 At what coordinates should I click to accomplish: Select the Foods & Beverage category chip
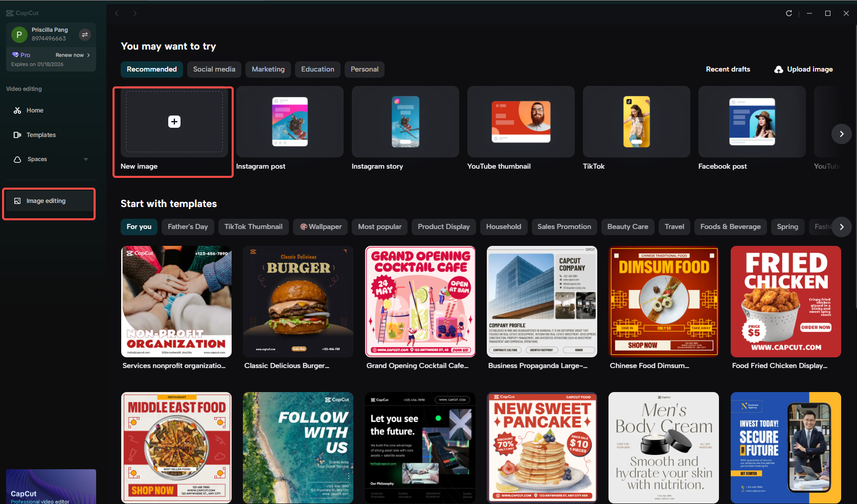coord(730,226)
